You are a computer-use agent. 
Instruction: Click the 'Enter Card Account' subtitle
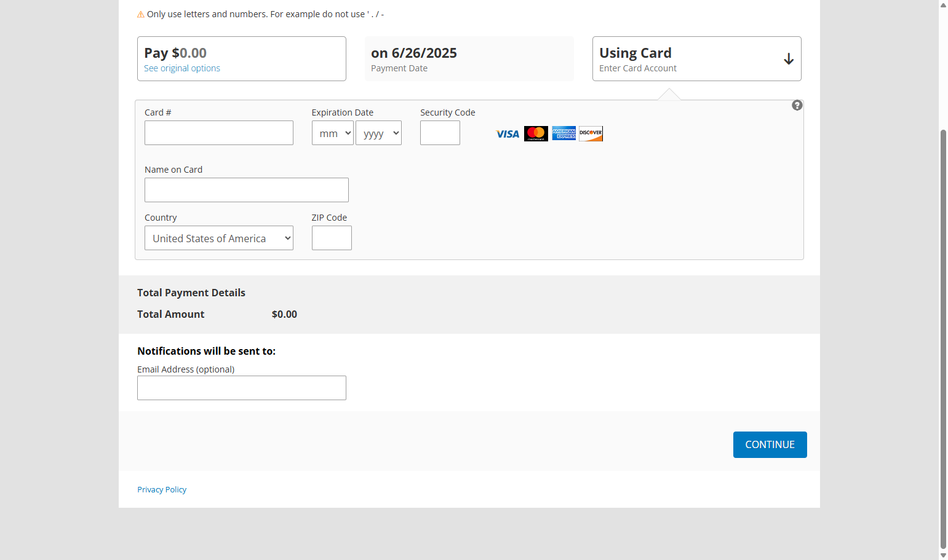coord(638,68)
